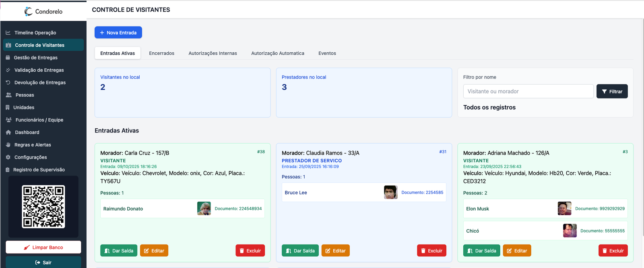Click the Elon Musk visitor photo
Image resolution: width=644 pixels, height=268 pixels.
(x=564, y=208)
